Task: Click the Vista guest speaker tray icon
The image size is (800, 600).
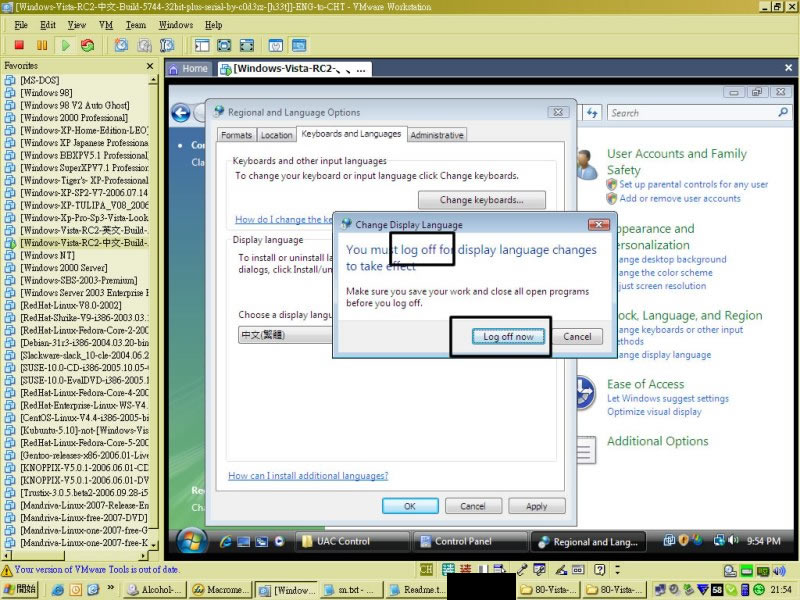Action: (733, 540)
